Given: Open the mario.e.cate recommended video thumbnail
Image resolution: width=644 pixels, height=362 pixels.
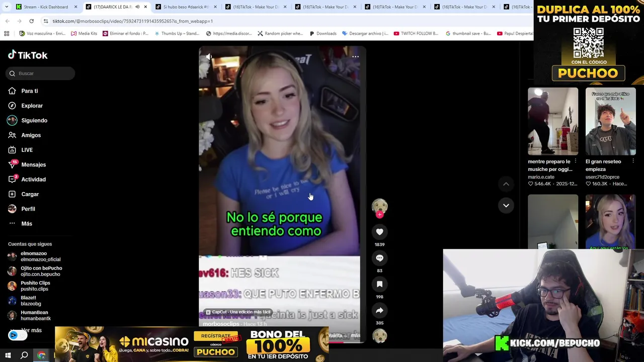Looking at the screenshot, I should (x=553, y=121).
